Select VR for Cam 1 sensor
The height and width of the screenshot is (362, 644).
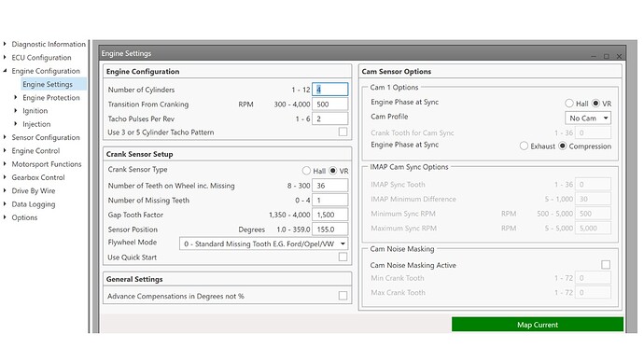595,103
